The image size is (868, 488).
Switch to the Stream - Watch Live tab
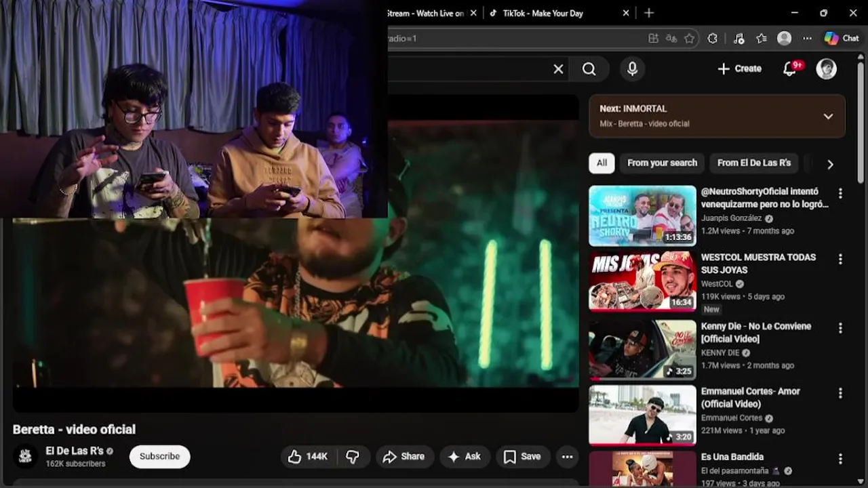pos(425,13)
